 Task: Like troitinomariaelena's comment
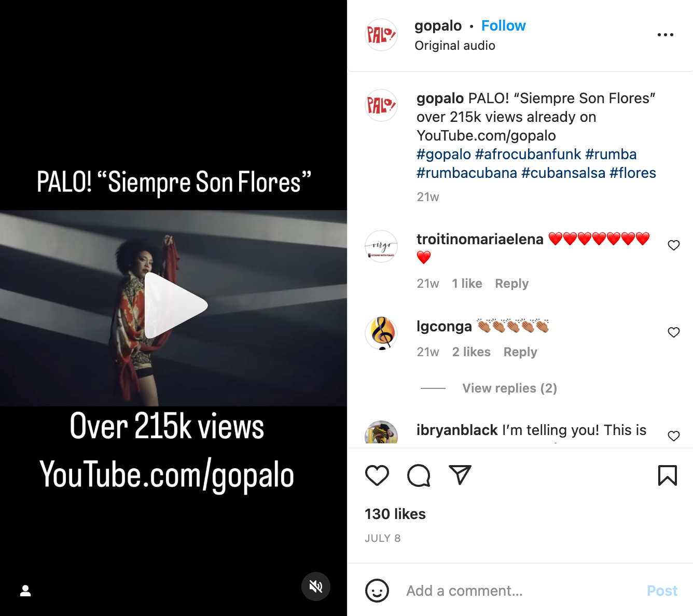pyautogui.click(x=674, y=245)
